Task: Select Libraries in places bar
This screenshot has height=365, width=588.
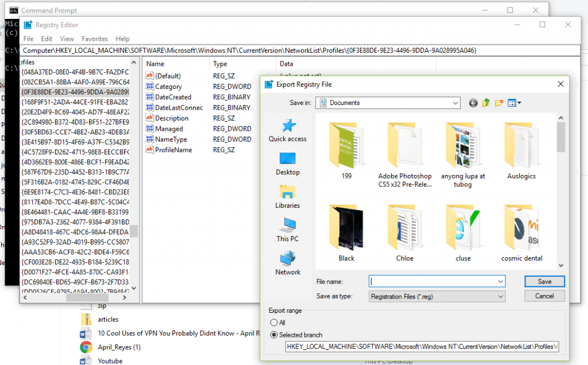Action: click(288, 197)
